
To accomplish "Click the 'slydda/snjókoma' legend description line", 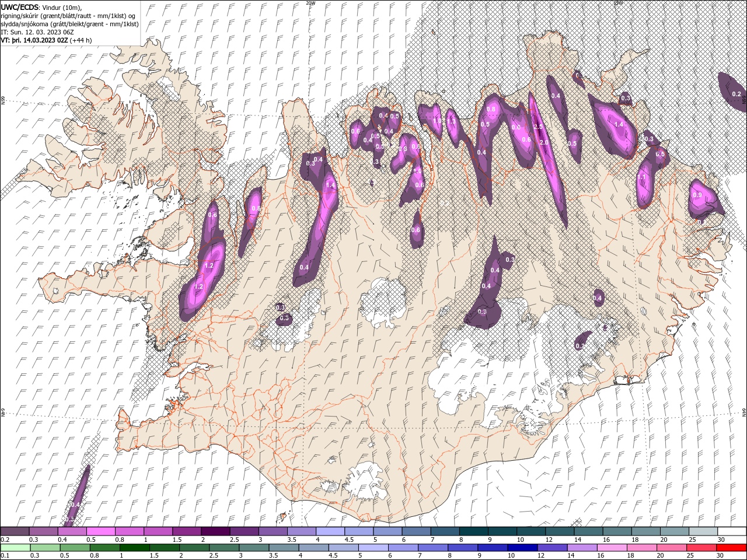I will tap(69, 24).
